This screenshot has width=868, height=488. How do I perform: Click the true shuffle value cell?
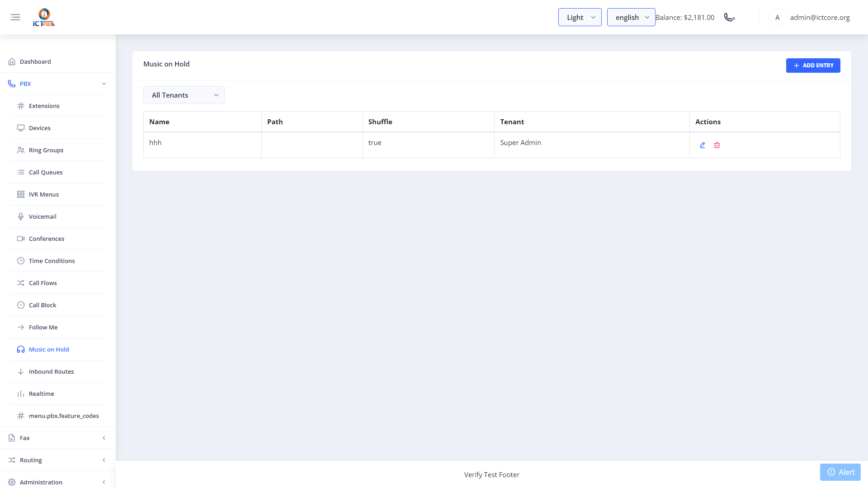(x=428, y=145)
